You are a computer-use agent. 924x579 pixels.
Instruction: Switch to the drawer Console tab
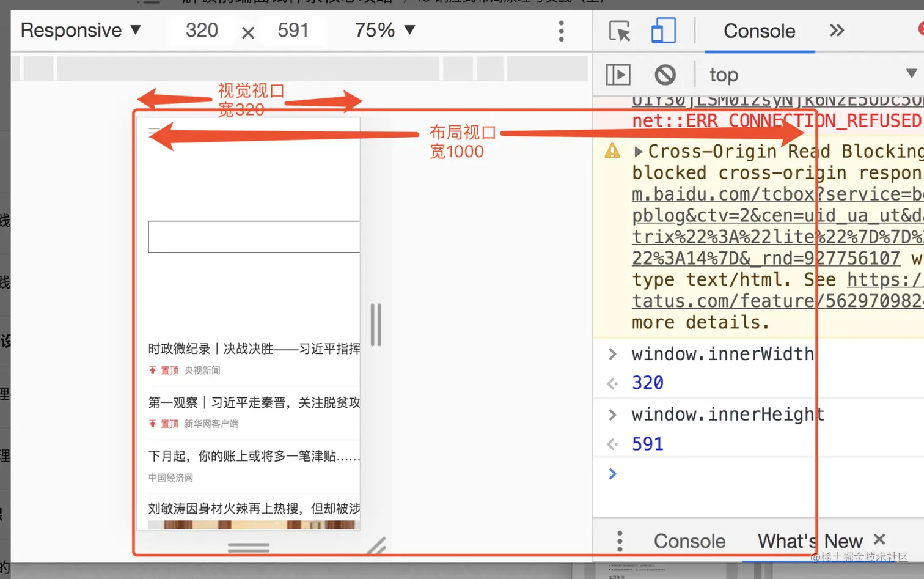[x=689, y=541]
